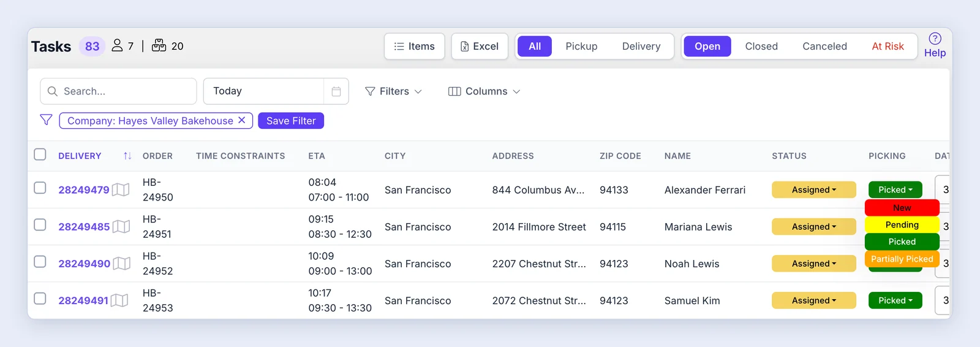This screenshot has height=347, width=980.
Task: Click the funnel icon beside company filter chip
Action: click(46, 120)
